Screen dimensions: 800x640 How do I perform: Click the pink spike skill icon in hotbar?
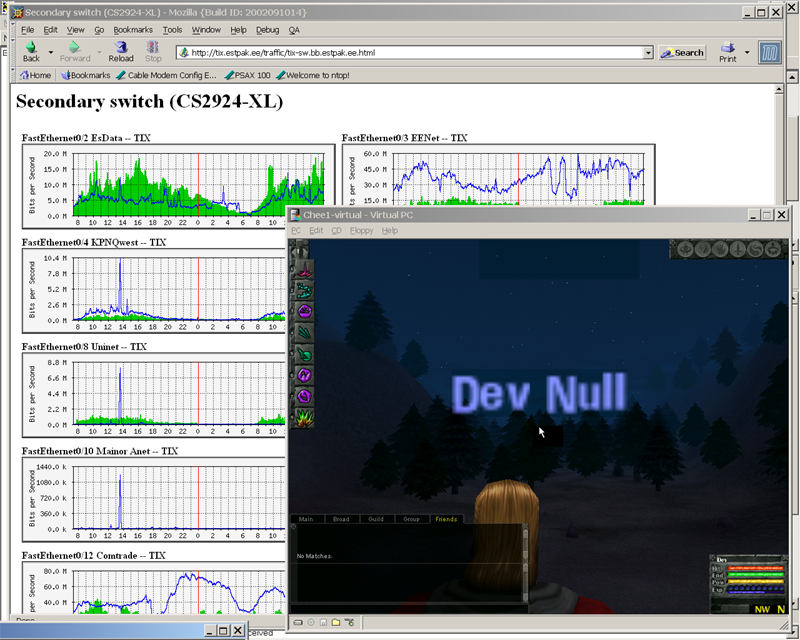pyautogui.click(x=304, y=269)
